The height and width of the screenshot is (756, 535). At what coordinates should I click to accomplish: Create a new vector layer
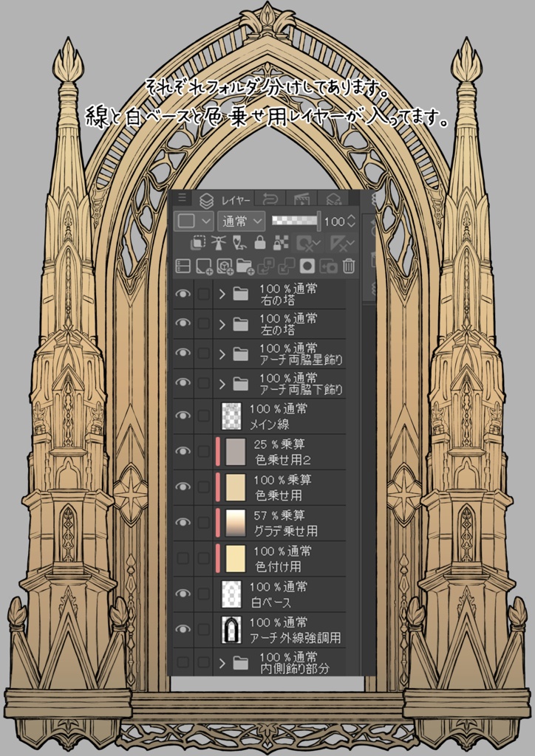[x=225, y=266]
